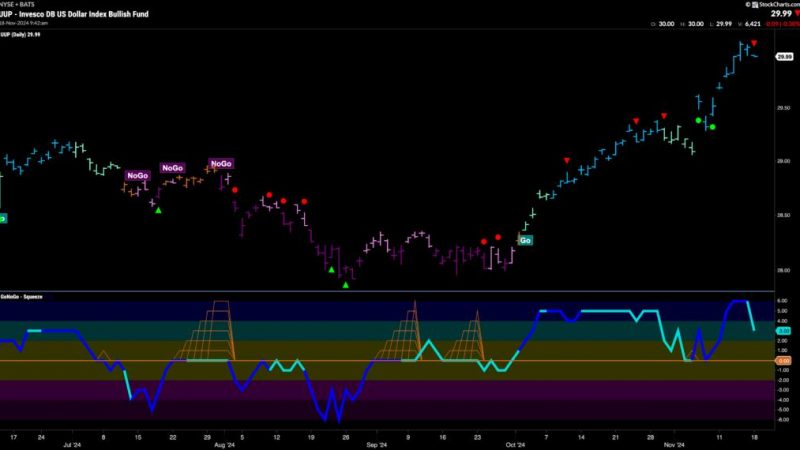Click the red price-change text in the header
Screen dimensions: 800x450
click(783, 24)
